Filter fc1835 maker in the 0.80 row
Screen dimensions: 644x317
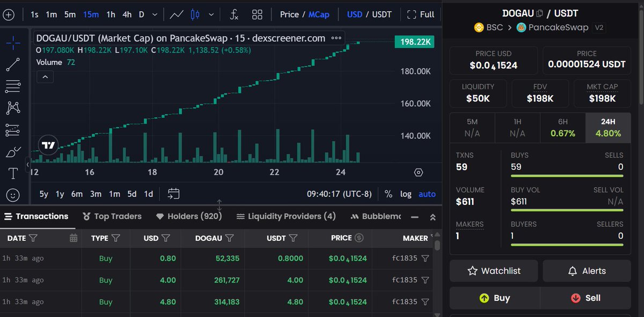click(425, 259)
